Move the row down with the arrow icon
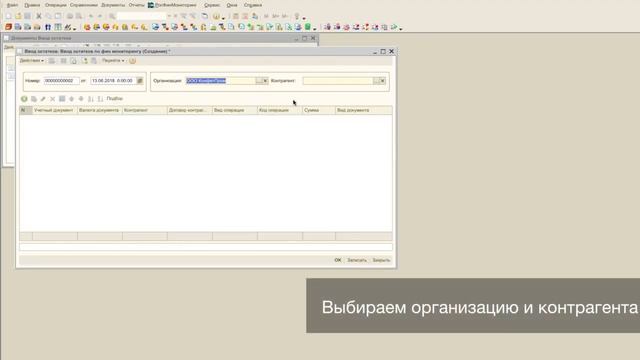640x360 pixels. tap(81, 99)
